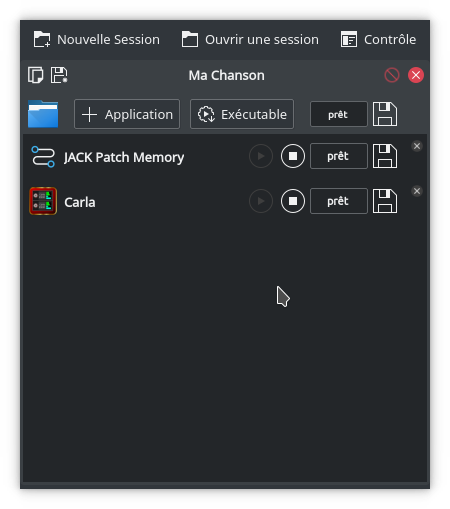
Task: Stop the JACK Patch Memory client
Action: [x=293, y=156]
